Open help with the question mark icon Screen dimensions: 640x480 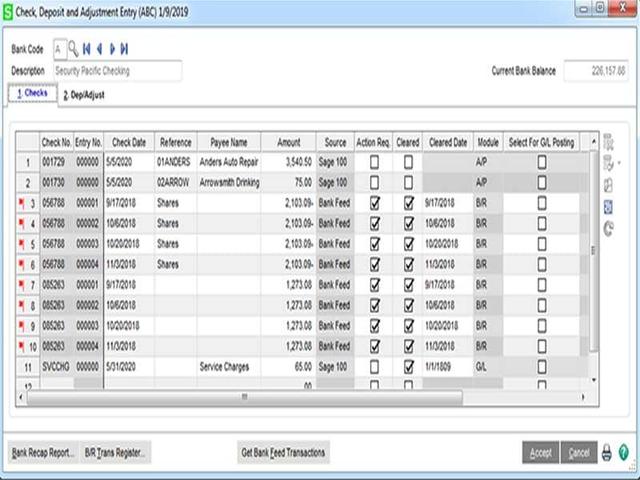pos(624,453)
